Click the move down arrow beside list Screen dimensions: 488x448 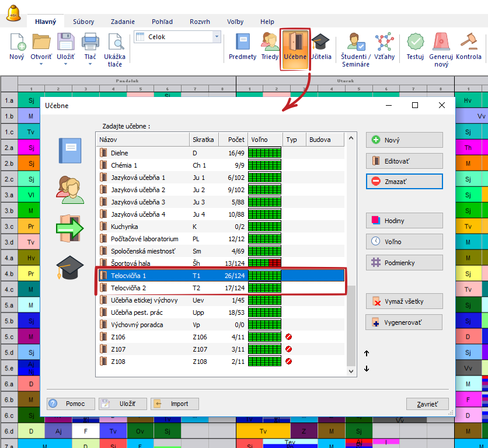click(367, 369)
